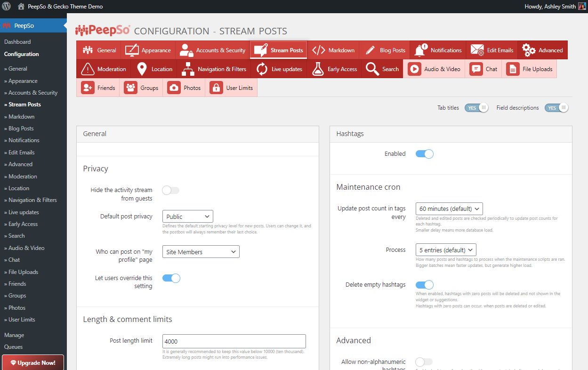Expand the Site Members dropdown
The image size is (588, 370).
point(201,252)
